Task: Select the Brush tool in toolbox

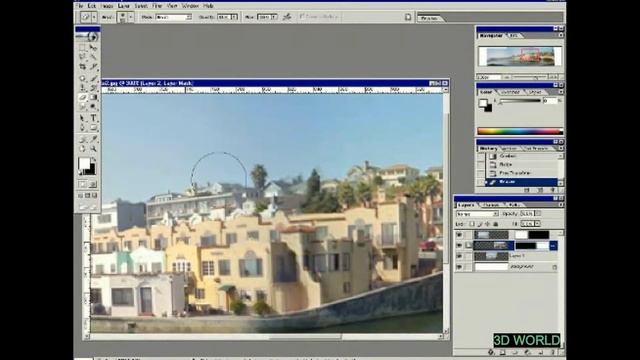Action: 93,78
